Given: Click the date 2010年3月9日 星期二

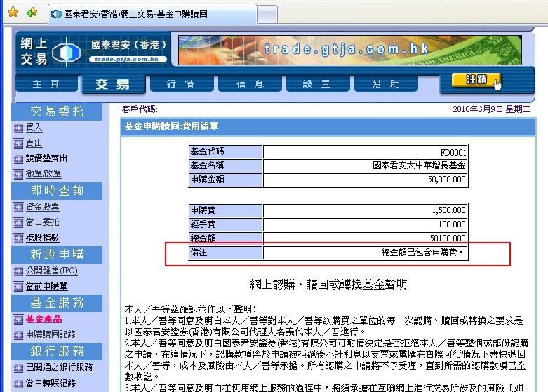Looking at the screenshot, I should pyautogui.click(x=491, y=109).
